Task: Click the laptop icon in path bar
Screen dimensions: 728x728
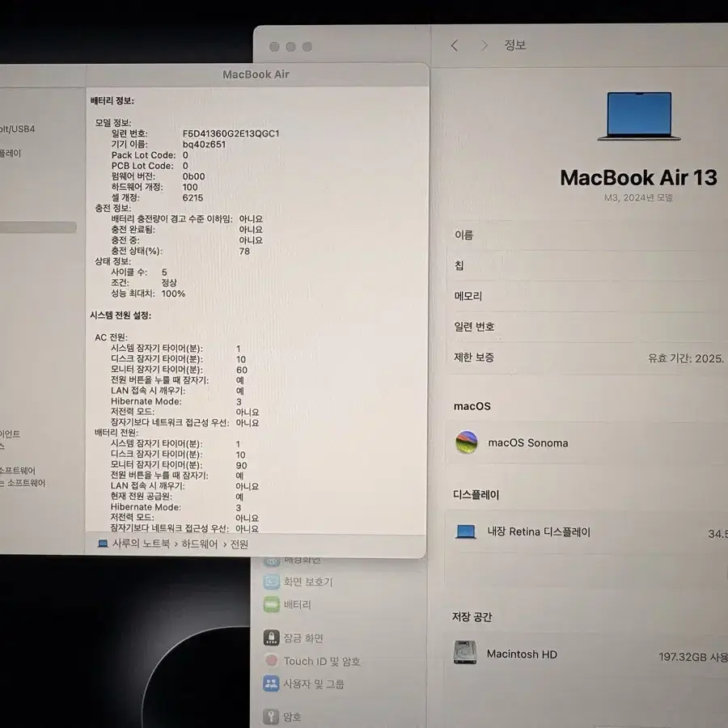Action: click(x=103, y=544)
